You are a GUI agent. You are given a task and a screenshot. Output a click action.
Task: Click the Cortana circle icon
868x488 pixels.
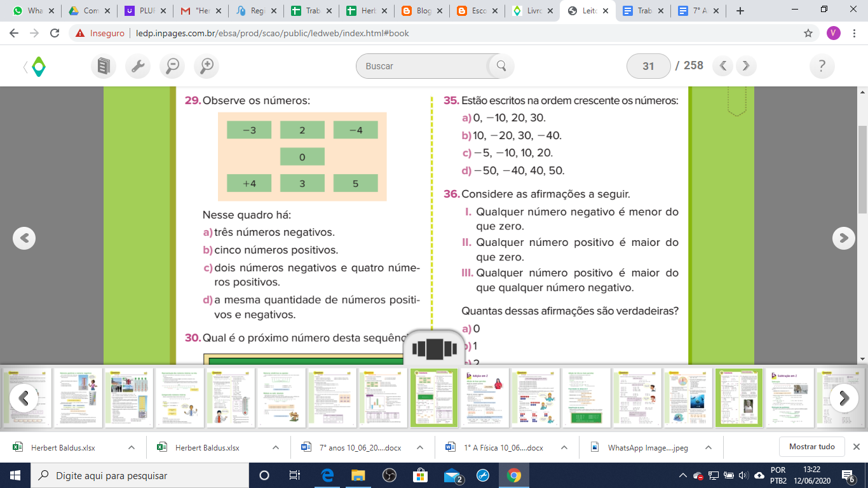coord(264,475)
